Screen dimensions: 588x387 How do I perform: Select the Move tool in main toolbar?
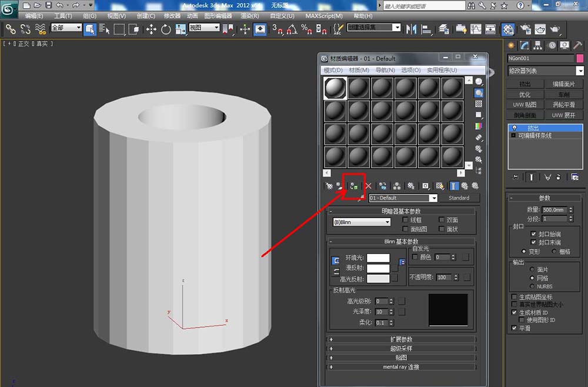151,29
